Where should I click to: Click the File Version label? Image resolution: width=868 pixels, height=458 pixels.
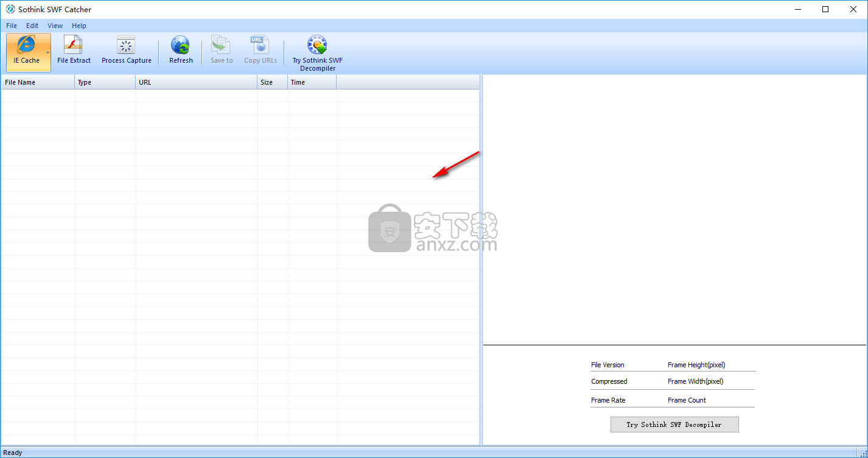click(607, 365)
